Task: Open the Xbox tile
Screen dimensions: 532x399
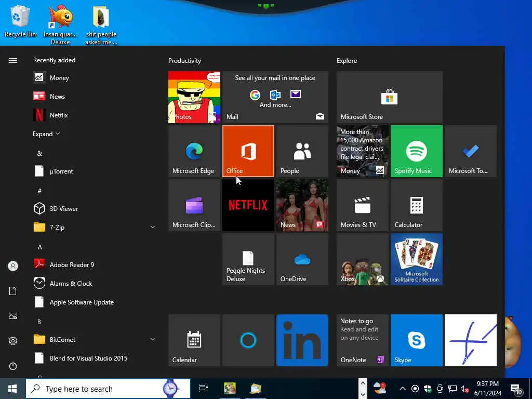Action: pyautogui.click(x=362, y=259)
